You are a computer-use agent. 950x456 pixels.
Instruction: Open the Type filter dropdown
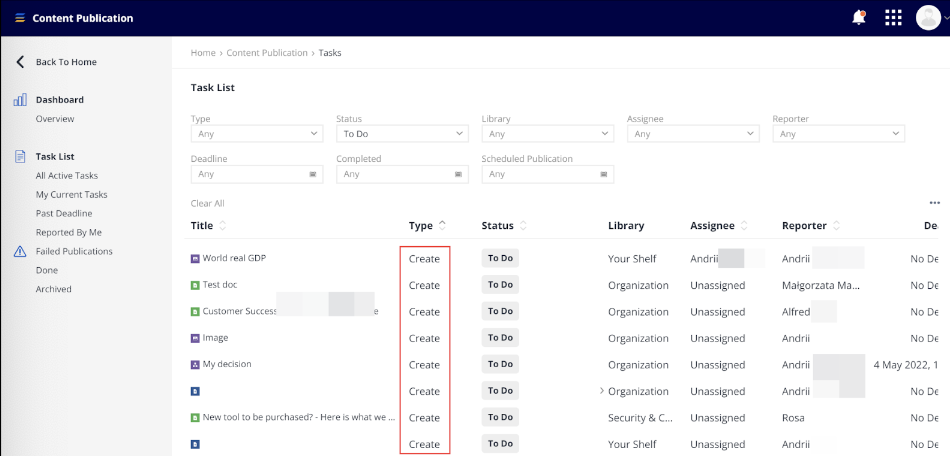coord(257,134)
